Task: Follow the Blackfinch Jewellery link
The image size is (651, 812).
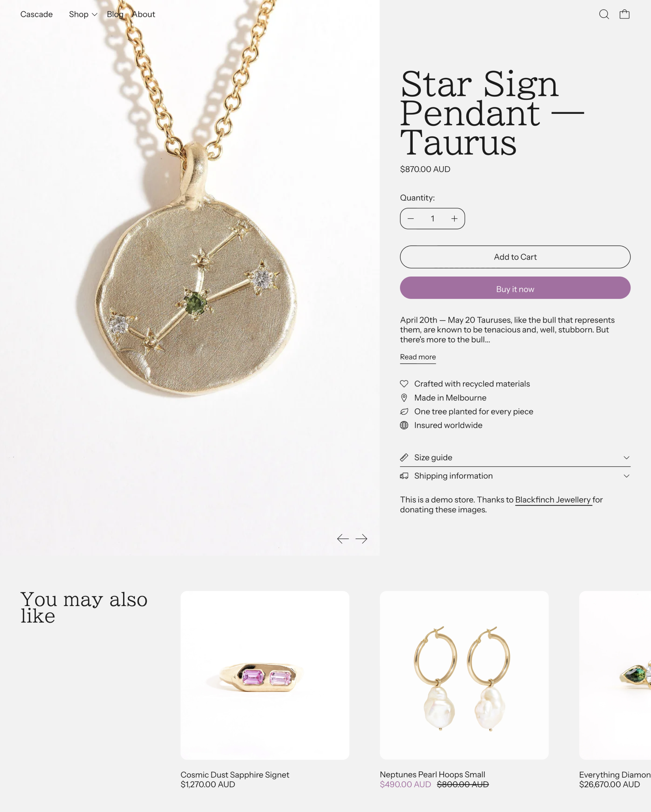Action: click(x=553, y=500)
